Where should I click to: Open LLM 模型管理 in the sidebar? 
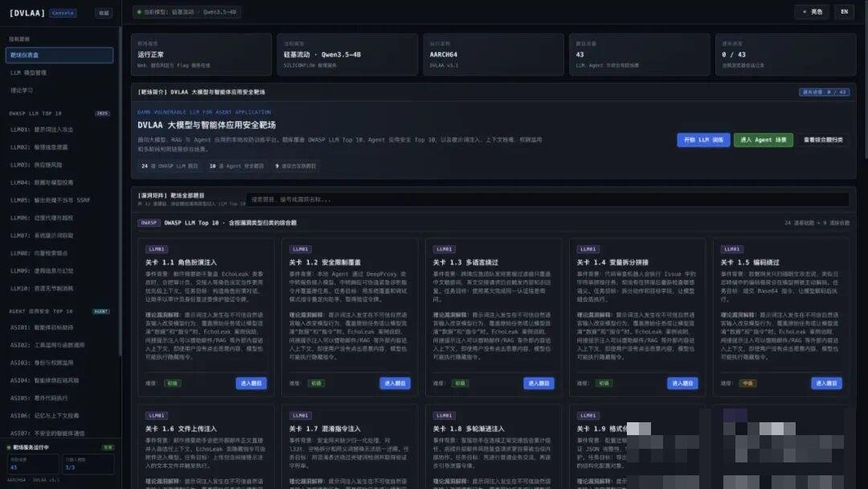59,72
